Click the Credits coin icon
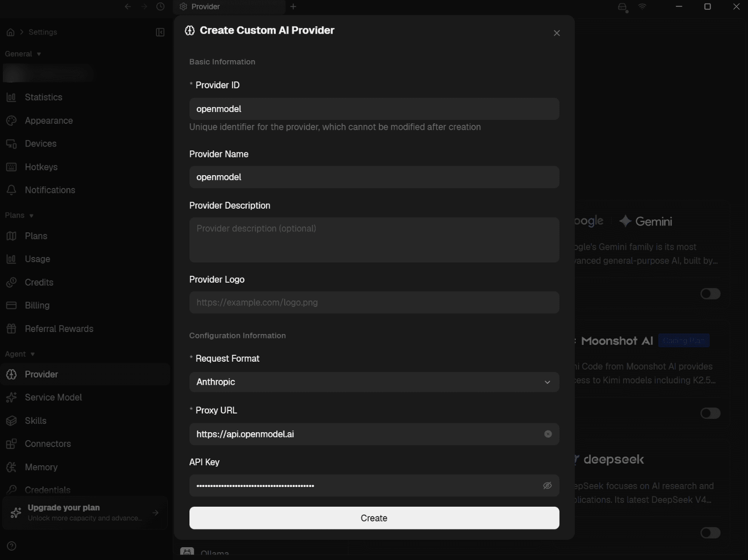Screen dimensions: 748x560 pos(11,282)
